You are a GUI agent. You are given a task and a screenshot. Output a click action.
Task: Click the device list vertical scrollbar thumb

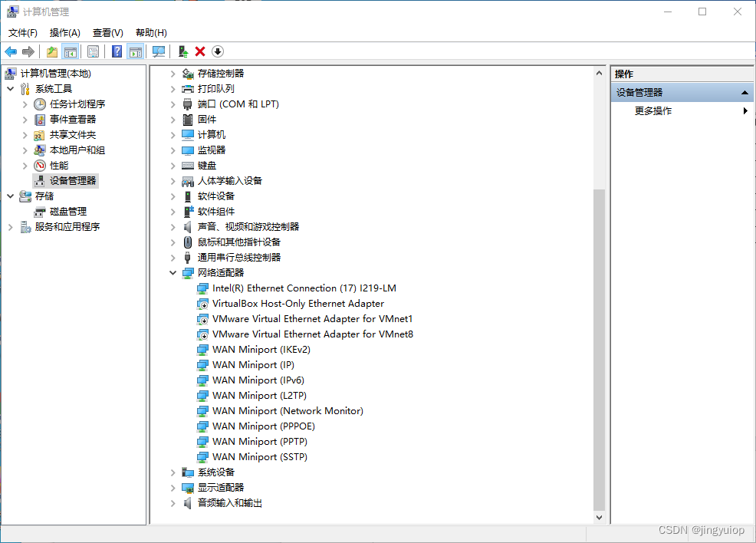pyautogui.click(x=599, y=350)
